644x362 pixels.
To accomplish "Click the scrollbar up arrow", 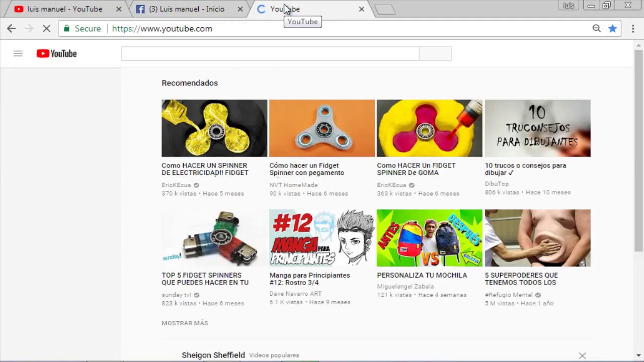I will [x=638, y=45].
